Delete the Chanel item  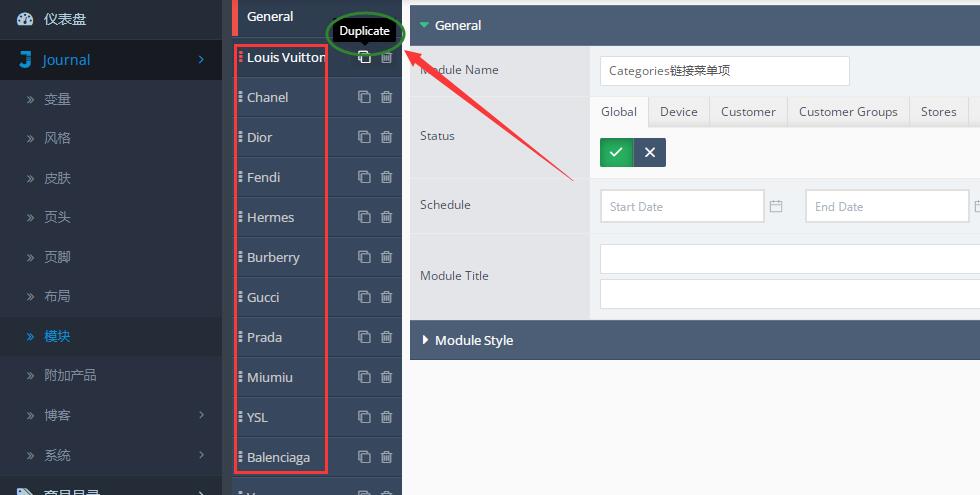click(x=386, y=97)
